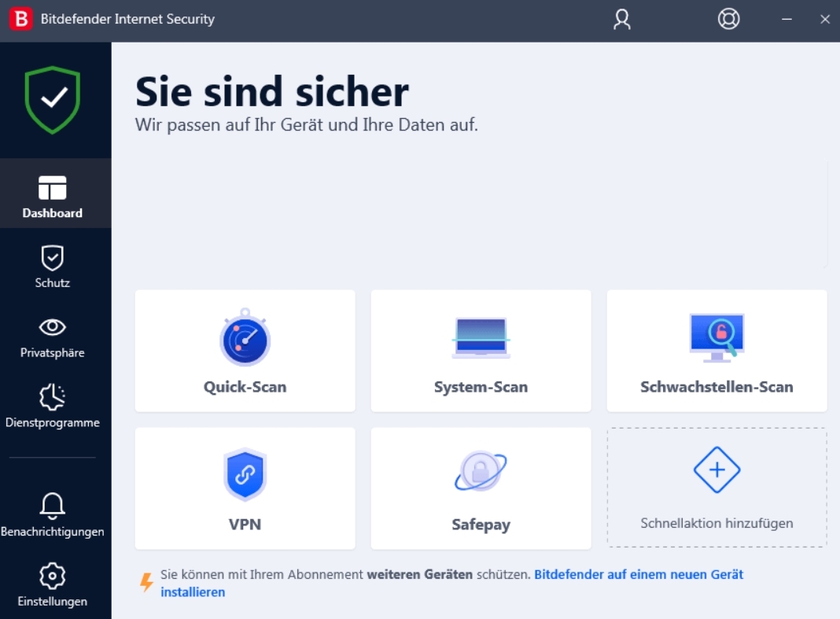The image size is (840, 619).
Task: Open Einstellungen settings
Action: coord(53,584)
